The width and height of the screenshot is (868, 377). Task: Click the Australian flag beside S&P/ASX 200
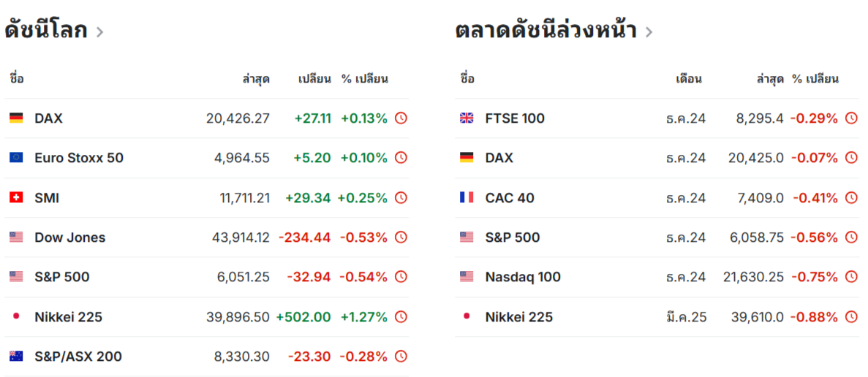click(16, 357)
